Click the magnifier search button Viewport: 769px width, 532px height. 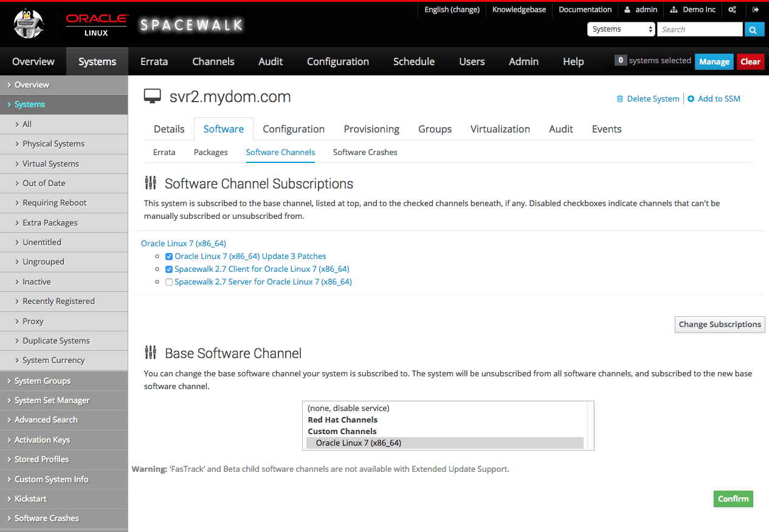coord(754,29)
